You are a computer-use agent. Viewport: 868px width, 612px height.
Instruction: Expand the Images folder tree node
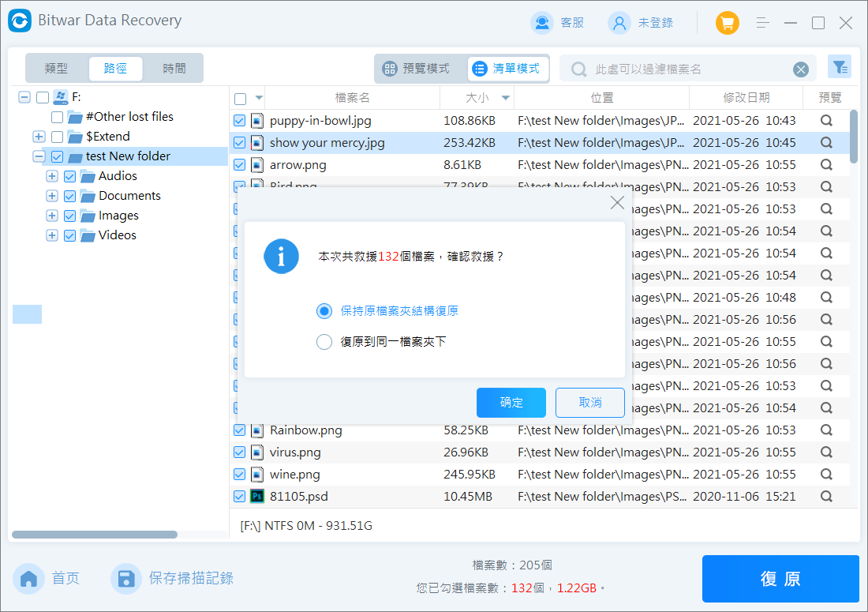click(x=52, y=216)
